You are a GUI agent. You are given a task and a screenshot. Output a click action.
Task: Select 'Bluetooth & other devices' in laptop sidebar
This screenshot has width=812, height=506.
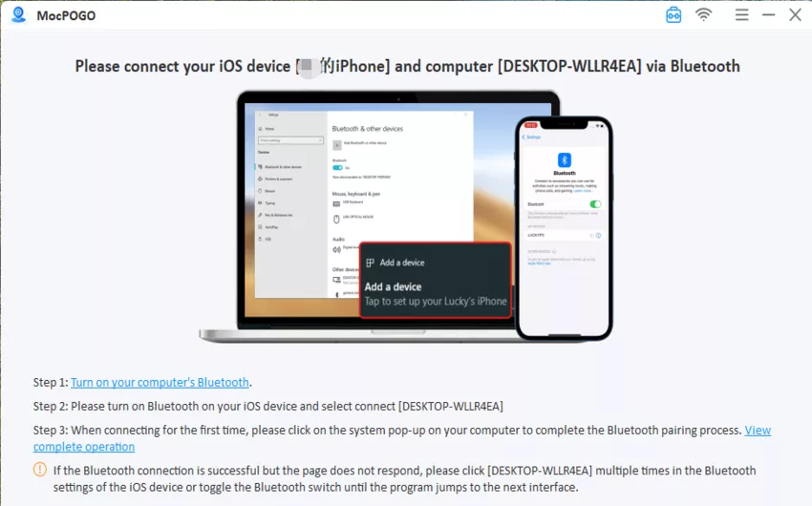(285, 166)
